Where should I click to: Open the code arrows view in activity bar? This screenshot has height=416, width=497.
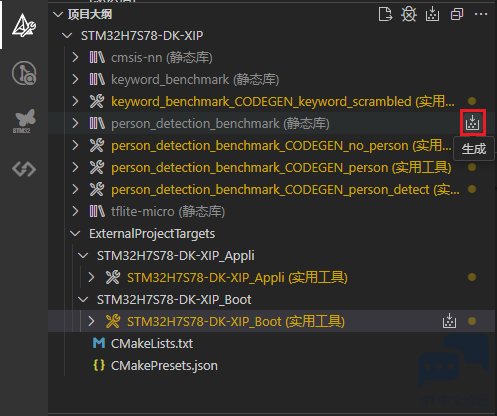coord(24,169)
